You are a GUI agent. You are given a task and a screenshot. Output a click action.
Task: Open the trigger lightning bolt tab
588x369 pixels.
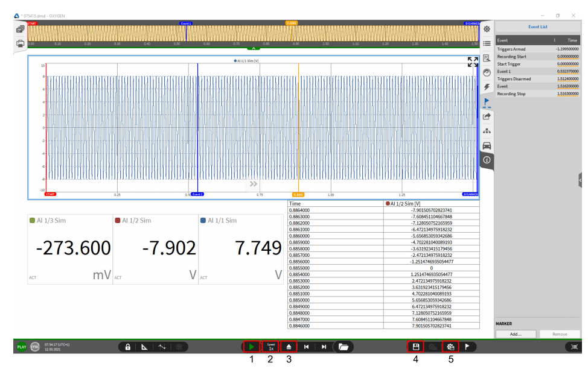pyautogui.click(x=487, y=87)
